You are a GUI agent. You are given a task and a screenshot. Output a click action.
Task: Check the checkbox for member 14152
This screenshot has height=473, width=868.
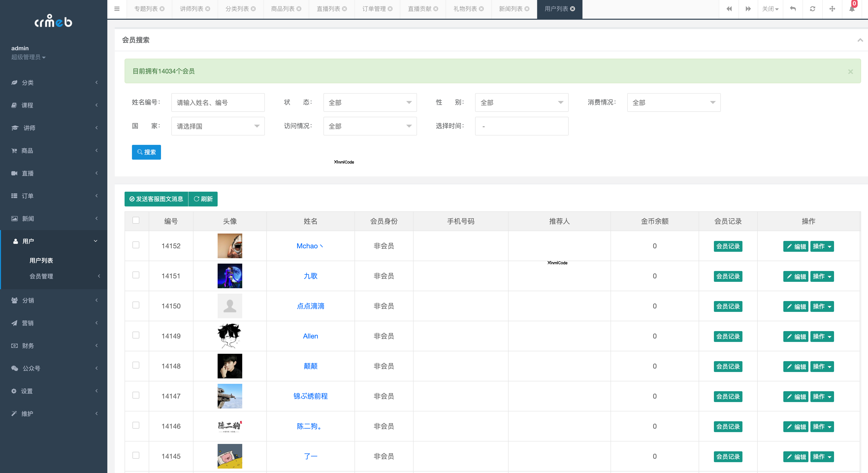(x=136, y=245)
